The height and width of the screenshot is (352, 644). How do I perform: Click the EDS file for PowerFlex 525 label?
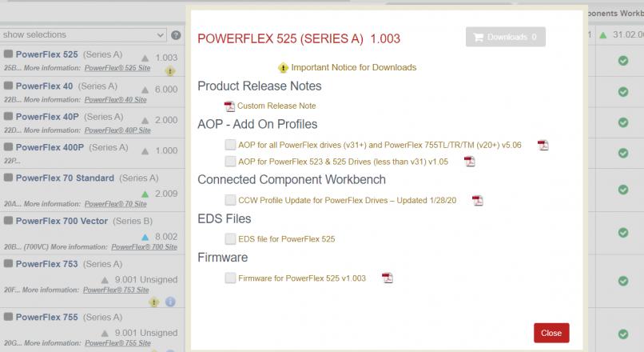[287, 239]
